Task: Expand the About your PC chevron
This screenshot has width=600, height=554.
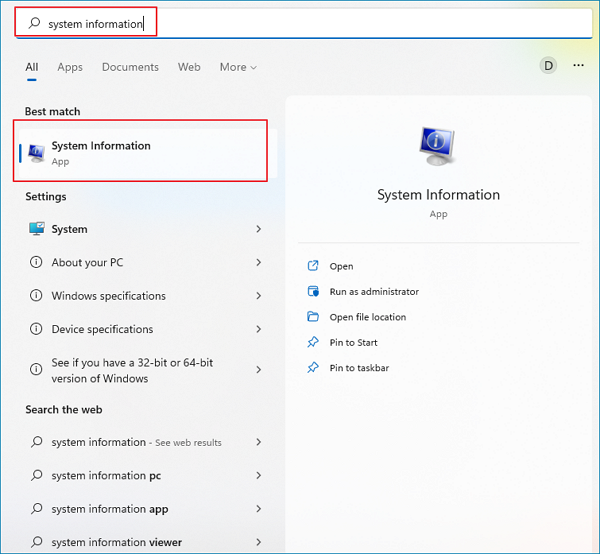Action: [258, 263]
